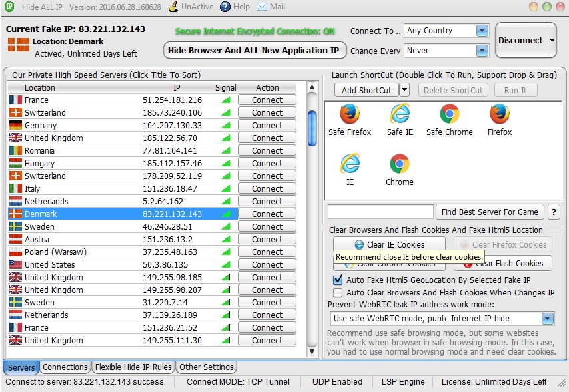This screenshot has height=392, width=569.
Task: Select the France 151.236.21.52 row
Action: (x=123, y=327)
